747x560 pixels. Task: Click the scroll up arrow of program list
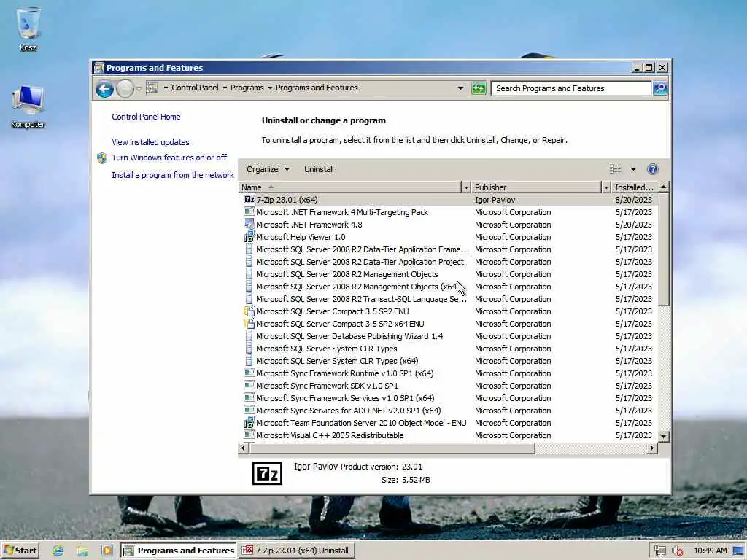click(664, 187)
